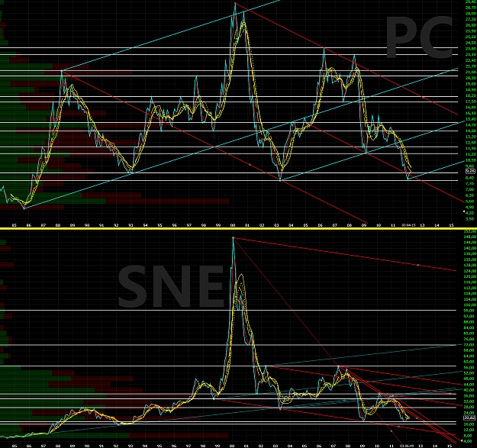Screen dimensions: 477x448
Task: Click the 56,00 price label on SNE axis
Action: tap(470, 367)
